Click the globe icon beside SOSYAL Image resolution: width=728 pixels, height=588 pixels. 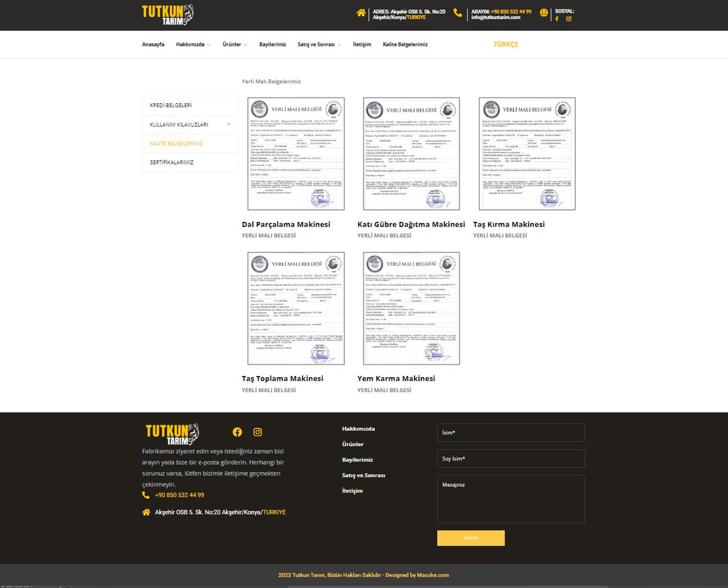coord(543,13)
